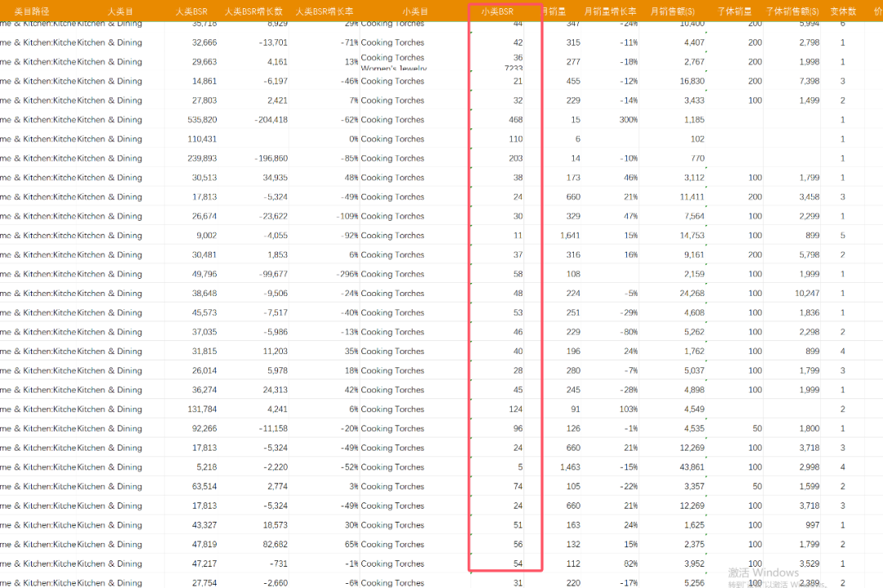Screen dimensions: 883x588
Task: Select the -13,701 cell
Action: pos(273,43)
